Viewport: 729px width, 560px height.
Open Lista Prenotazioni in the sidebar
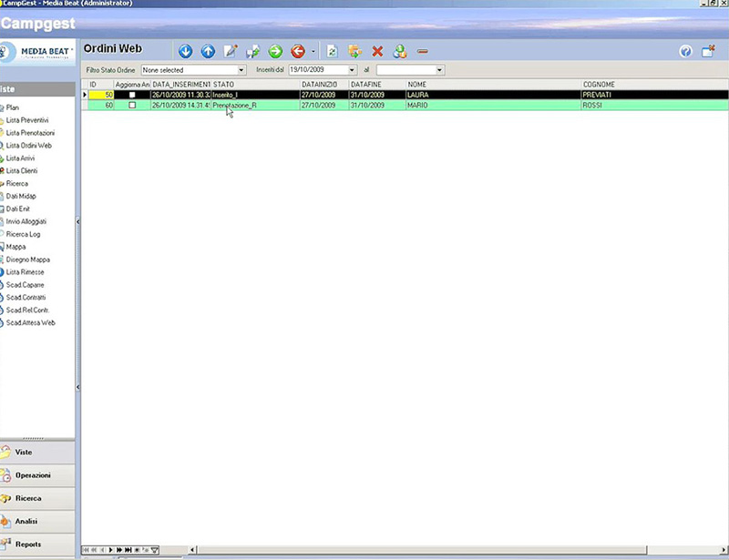30,133
